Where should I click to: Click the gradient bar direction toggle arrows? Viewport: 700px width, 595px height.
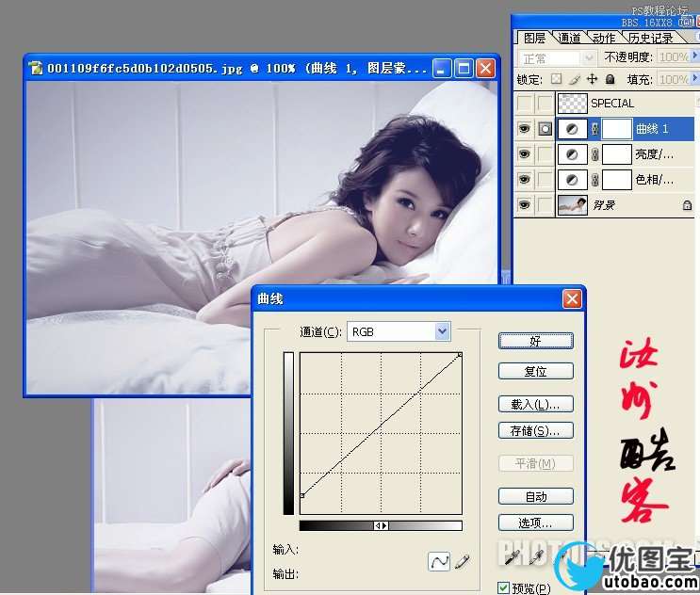point(381,526)
